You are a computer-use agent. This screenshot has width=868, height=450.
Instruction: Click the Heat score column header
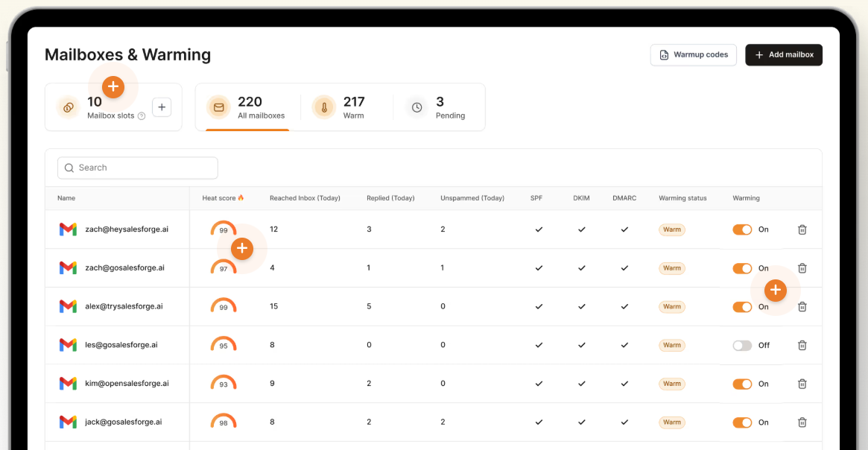pyautogui.click(x=223, y=198)
